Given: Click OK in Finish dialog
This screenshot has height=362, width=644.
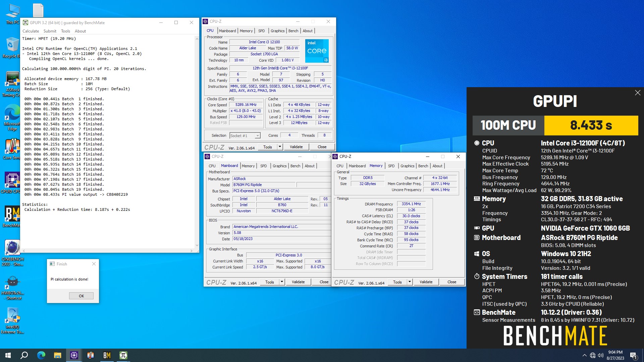Looking at the screenshot, I should [81, 296].
